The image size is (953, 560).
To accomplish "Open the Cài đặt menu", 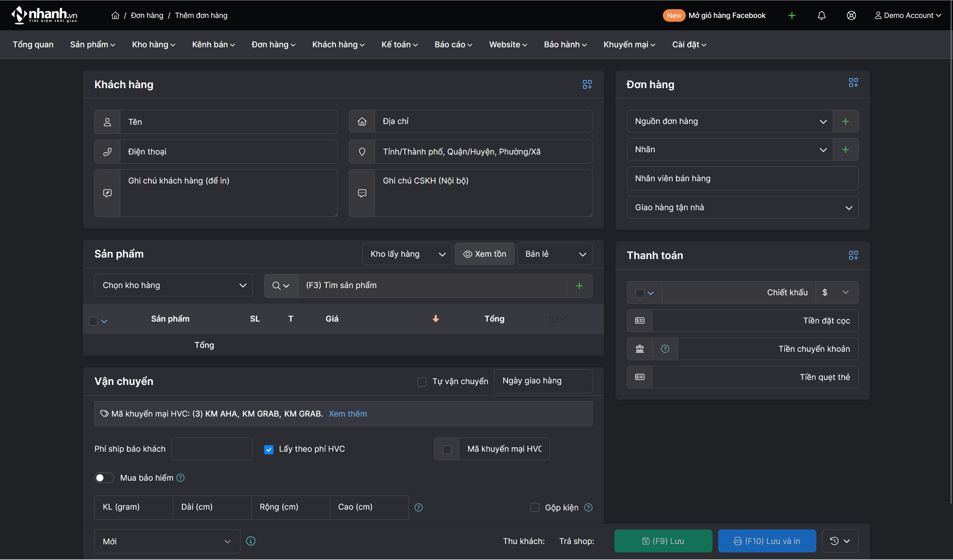I will (689, 45).
